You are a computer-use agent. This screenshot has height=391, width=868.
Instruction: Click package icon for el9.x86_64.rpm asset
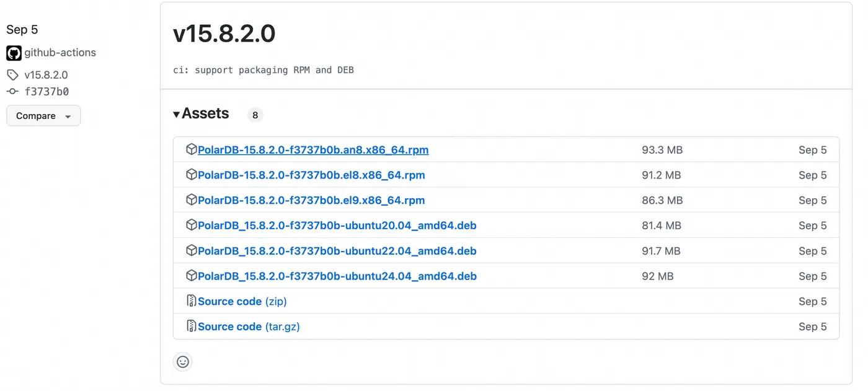pos(192,200)
